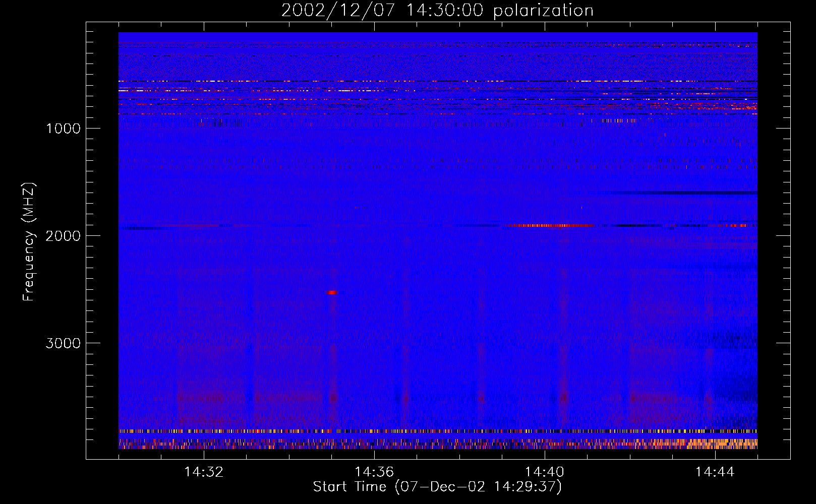Click the 14:36 time tick label
Image resolution: width=816 pixels, height=504 pixels.
tap(374, 472)
